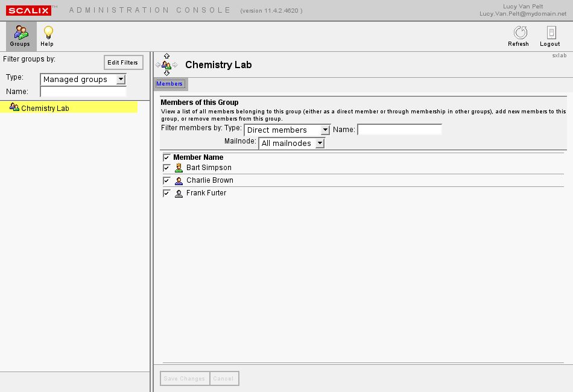The width and height of the screenshot is (573, 392).
Task: Expand the All mailnodes dropdown
Action: pos(292,144)
